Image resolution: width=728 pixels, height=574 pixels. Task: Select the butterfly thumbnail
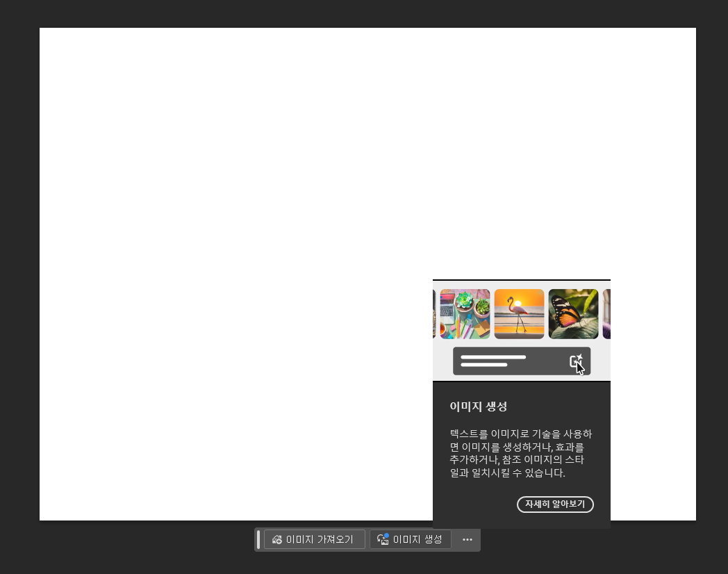573,314
